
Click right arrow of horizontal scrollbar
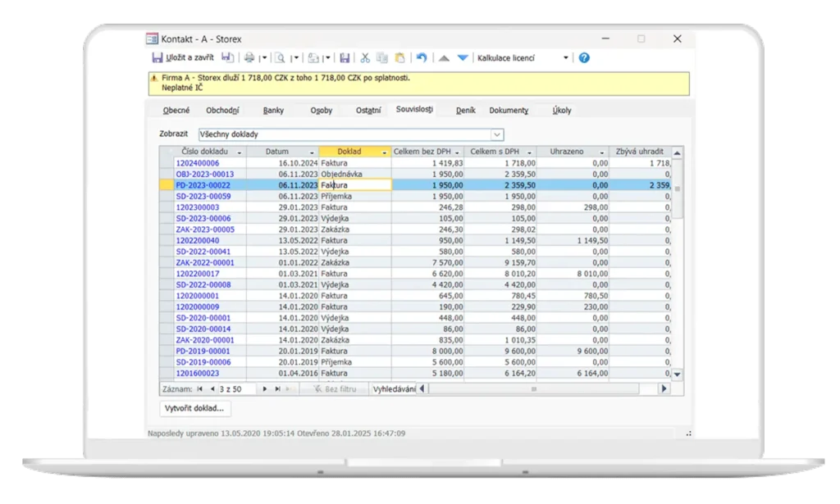point(664,388)
